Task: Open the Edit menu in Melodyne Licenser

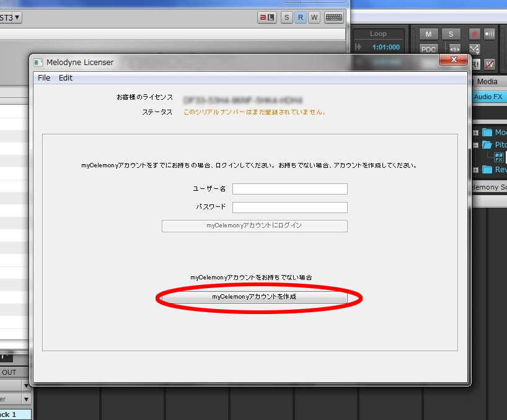Action: click(x=66, y=78)
